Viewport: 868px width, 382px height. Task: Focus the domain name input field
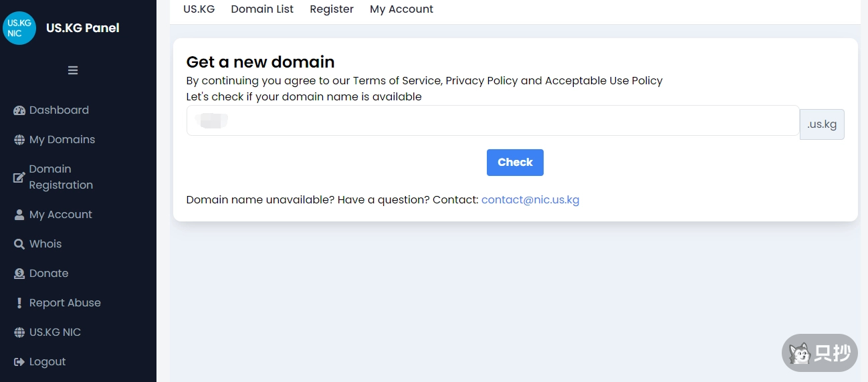tap(493, 121)
